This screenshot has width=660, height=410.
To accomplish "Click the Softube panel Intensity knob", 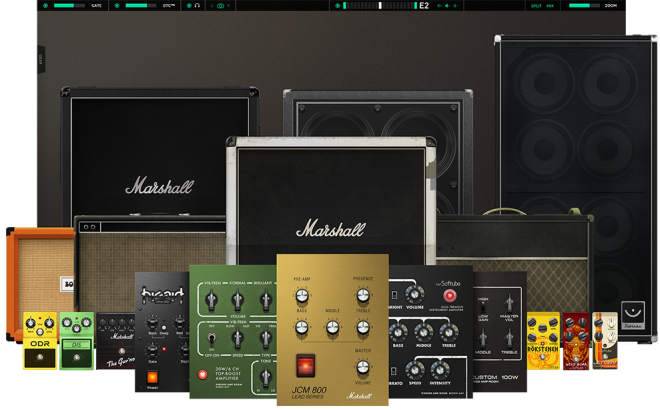I will pos(440,370).
